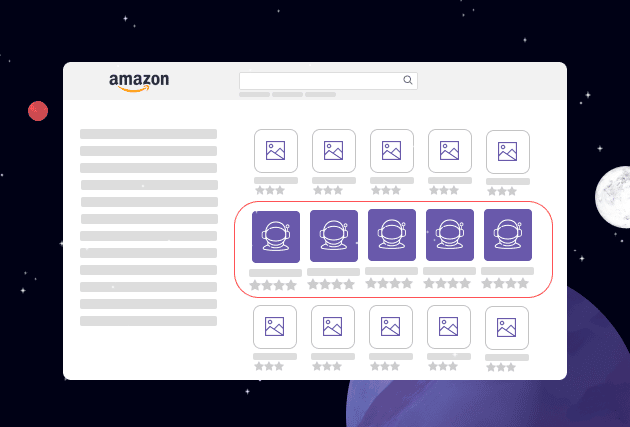This screenshot has height=427, width=630.
Task: Open first image placeholder in top row
Action: (275, 150)
